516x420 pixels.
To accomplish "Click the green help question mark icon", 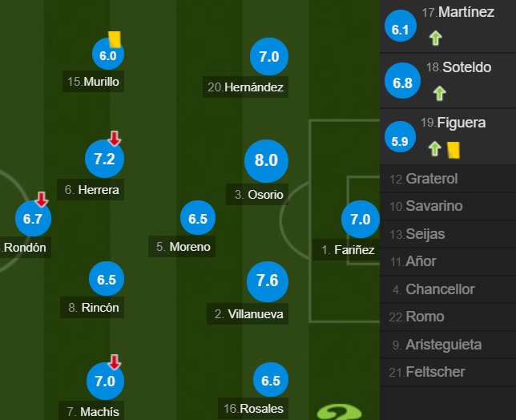I will coord(339,413).
